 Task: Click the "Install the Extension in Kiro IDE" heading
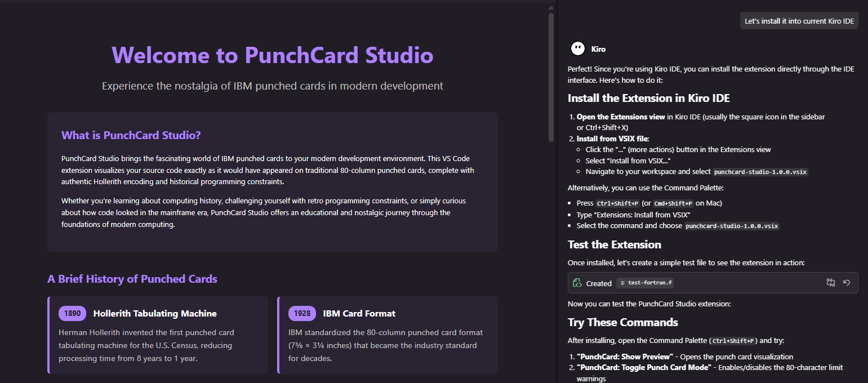pos(649,98)
